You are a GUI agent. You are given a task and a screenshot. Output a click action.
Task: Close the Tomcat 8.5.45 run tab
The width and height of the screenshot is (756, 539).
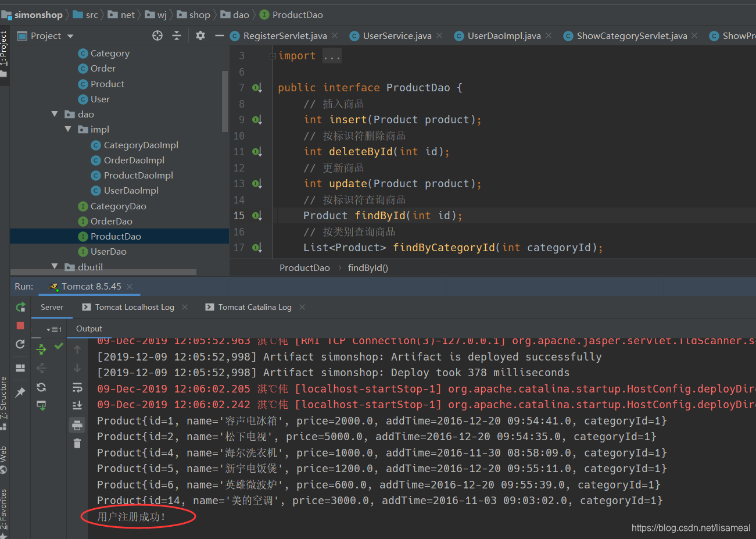pos(130,286)
